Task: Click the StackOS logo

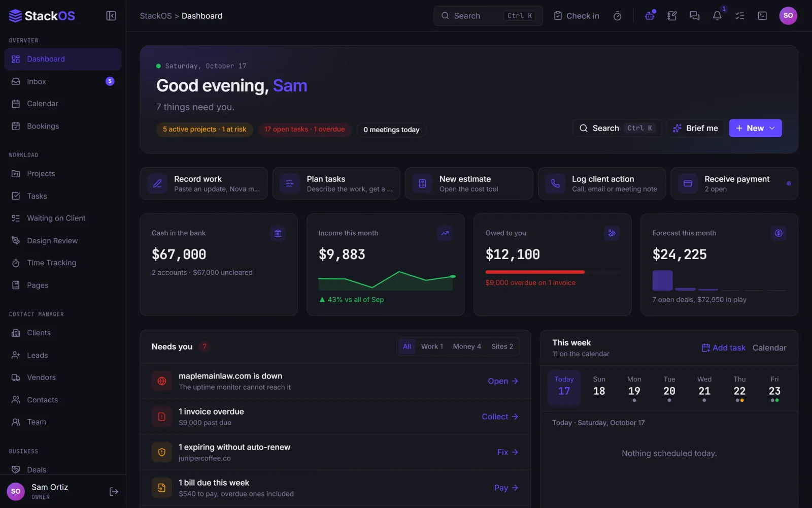Action: click(x=42, y=16)
